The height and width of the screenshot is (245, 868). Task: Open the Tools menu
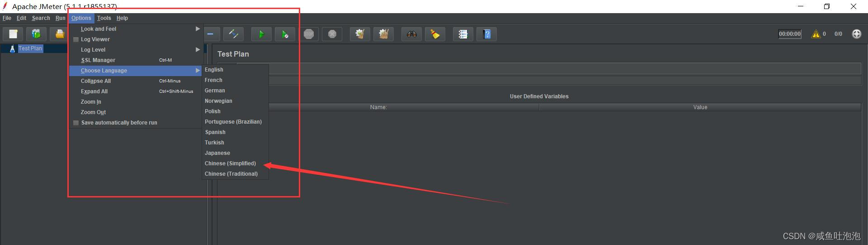[x=104, y=18]
